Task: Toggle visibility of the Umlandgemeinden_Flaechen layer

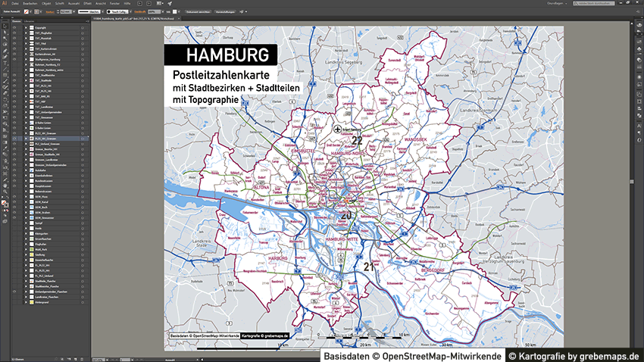Action: 14,290
